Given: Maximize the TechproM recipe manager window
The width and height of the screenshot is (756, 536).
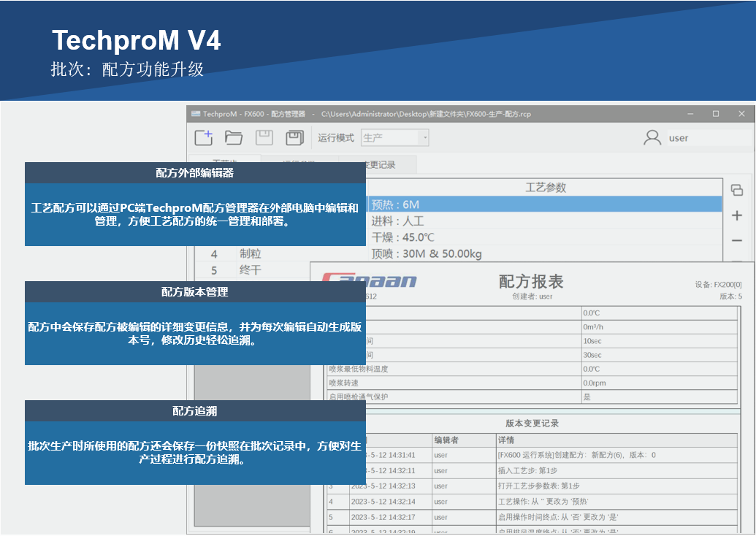Looking at the screenshot, I should pos(716,114).
